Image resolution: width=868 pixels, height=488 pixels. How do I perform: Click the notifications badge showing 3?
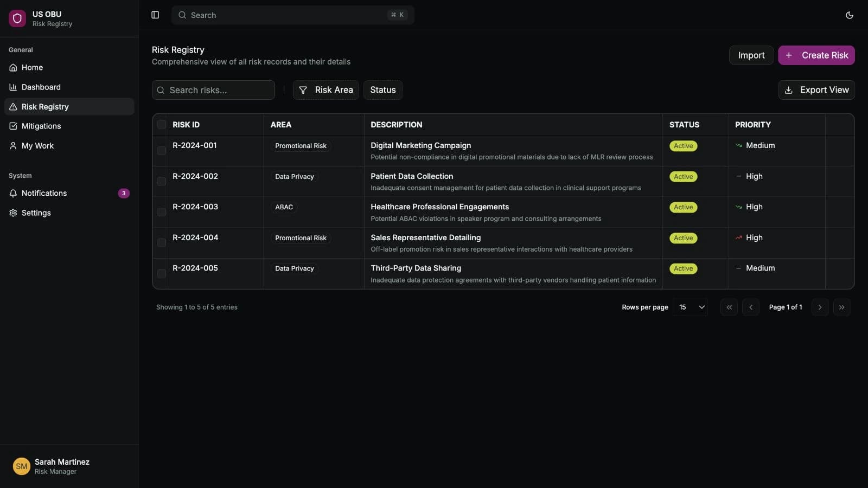[124, 194]
